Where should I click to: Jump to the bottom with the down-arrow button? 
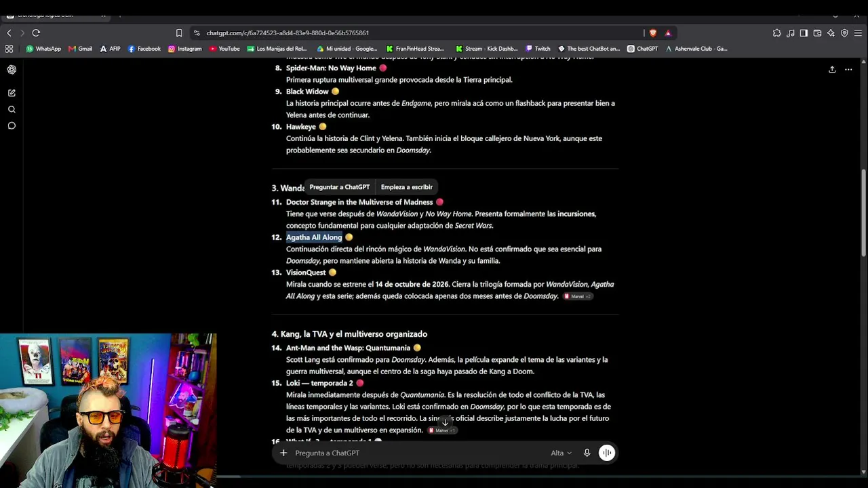coord(445,422)
